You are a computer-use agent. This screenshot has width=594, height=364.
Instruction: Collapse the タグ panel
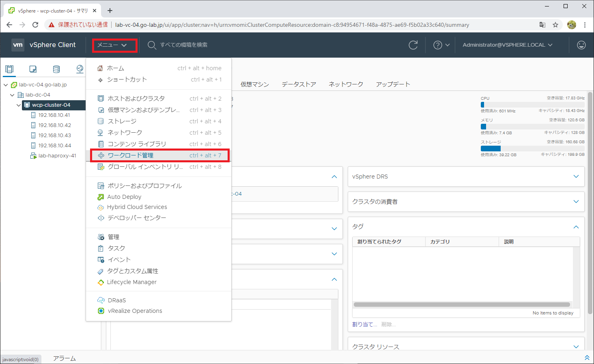576,227
